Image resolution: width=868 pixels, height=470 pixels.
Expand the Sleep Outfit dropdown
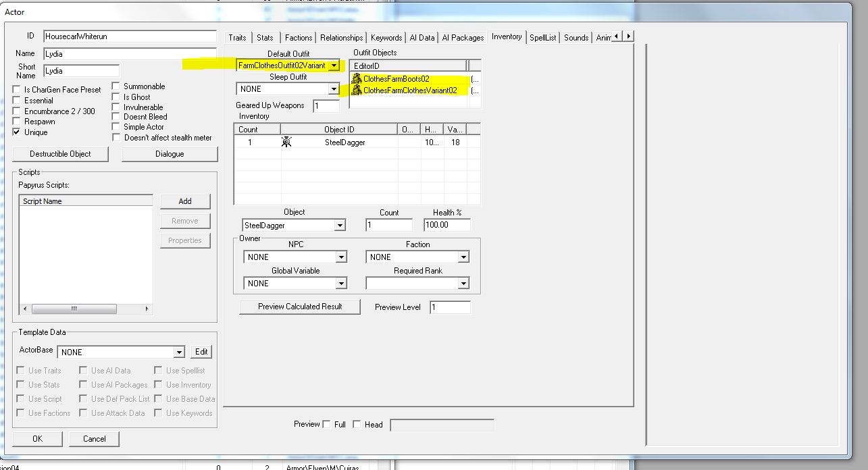click(x=334, y=89)
